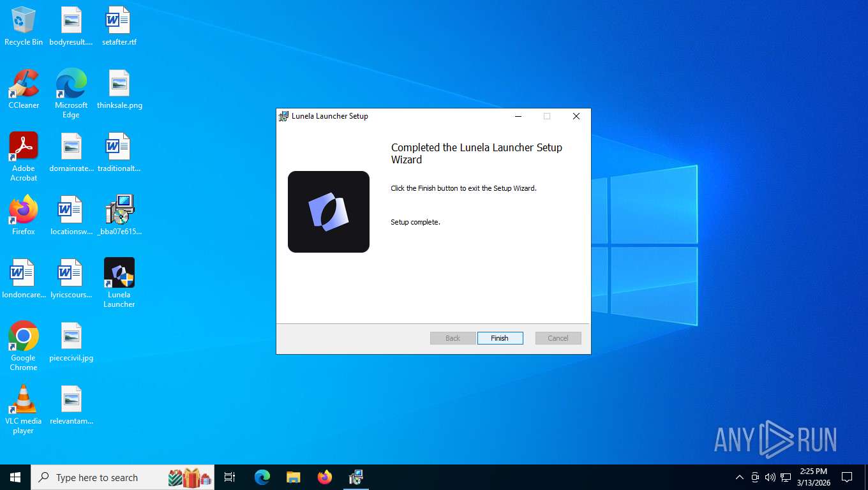
Task: Select the Lunela Launcher desktop shortcut
Action: point(119,283)
